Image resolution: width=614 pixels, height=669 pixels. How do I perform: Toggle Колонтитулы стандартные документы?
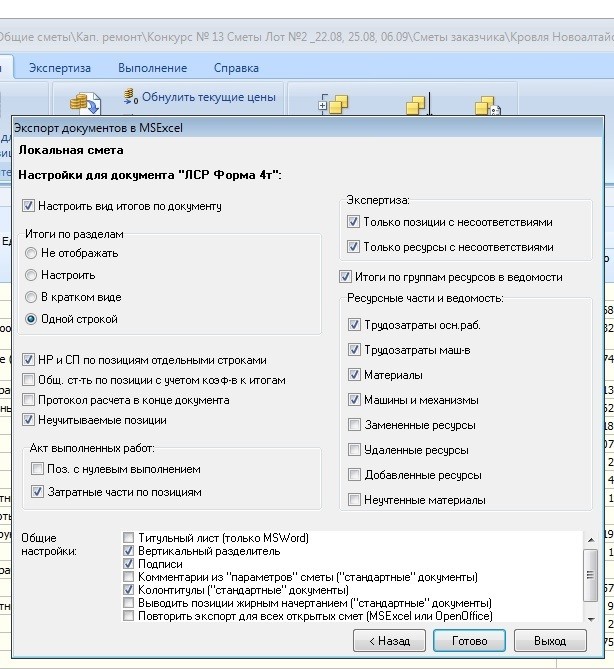click(128, 590)
